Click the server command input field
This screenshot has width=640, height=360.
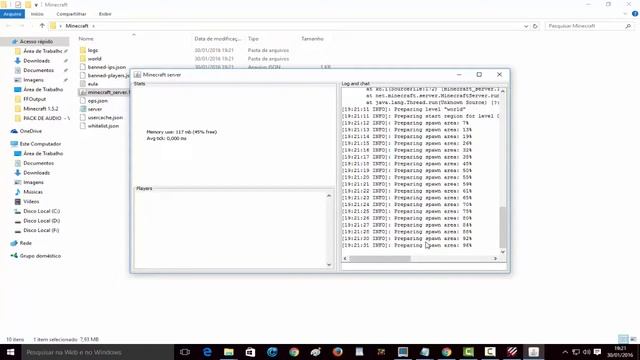click(424, 267)
